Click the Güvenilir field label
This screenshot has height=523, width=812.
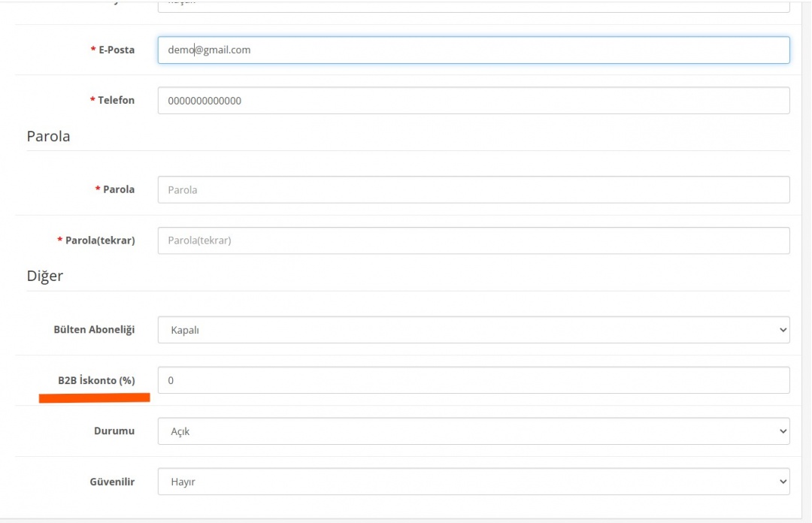click(112, 482)
